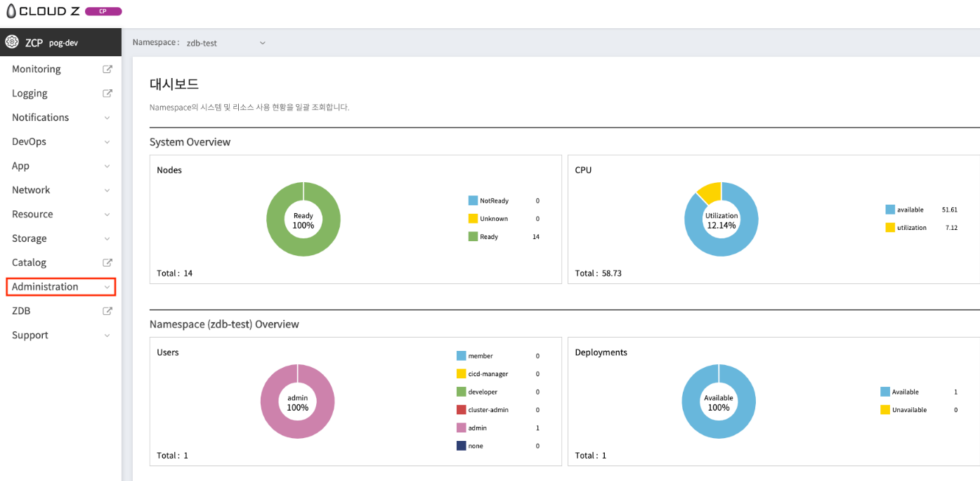Image resolution: width=980 pixels, height=481 pixels.
Task: Click the System Overview section title
Action: 190,142
